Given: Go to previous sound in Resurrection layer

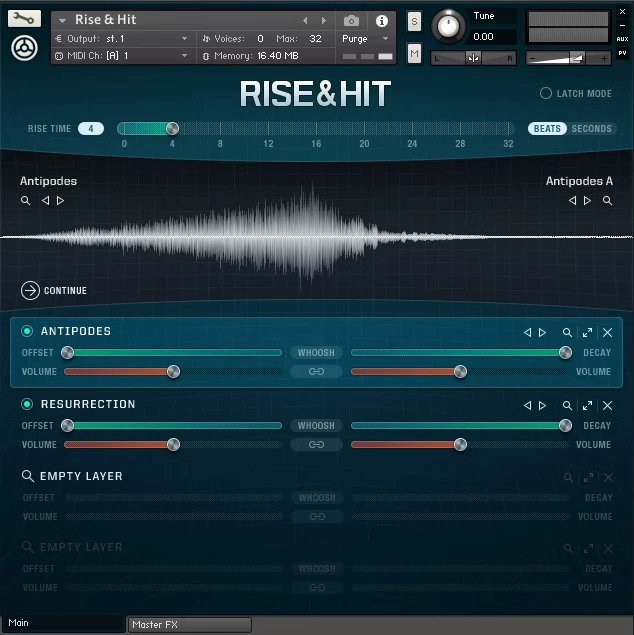Looking at the screenshot, I should (x=527, y=405).
